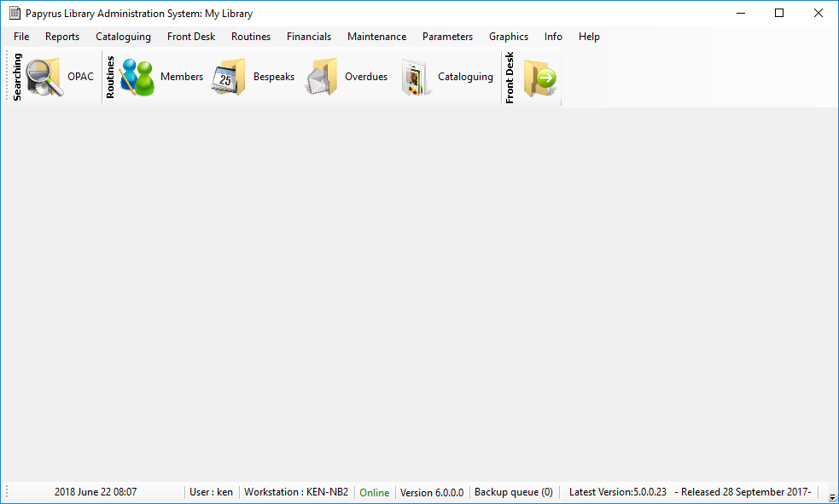This screenshot has height=504, width=839.
Task: Open the Reports menu
Action: click(x=62, y=37)
